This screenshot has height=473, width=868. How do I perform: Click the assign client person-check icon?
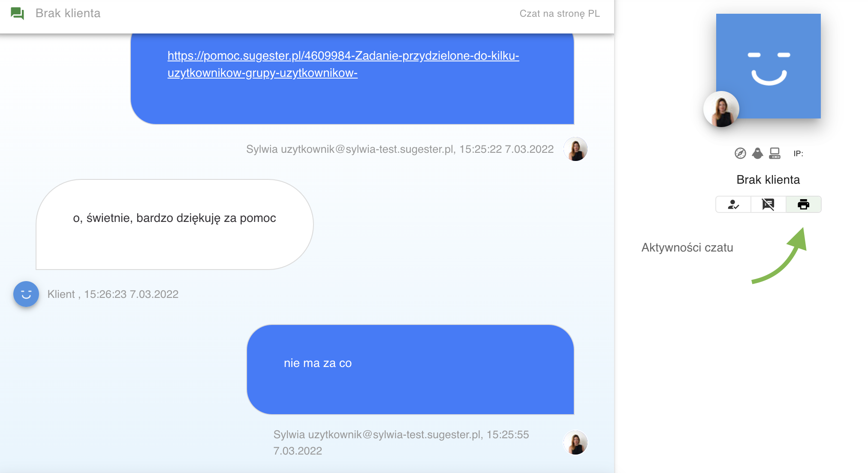[733, 204]
